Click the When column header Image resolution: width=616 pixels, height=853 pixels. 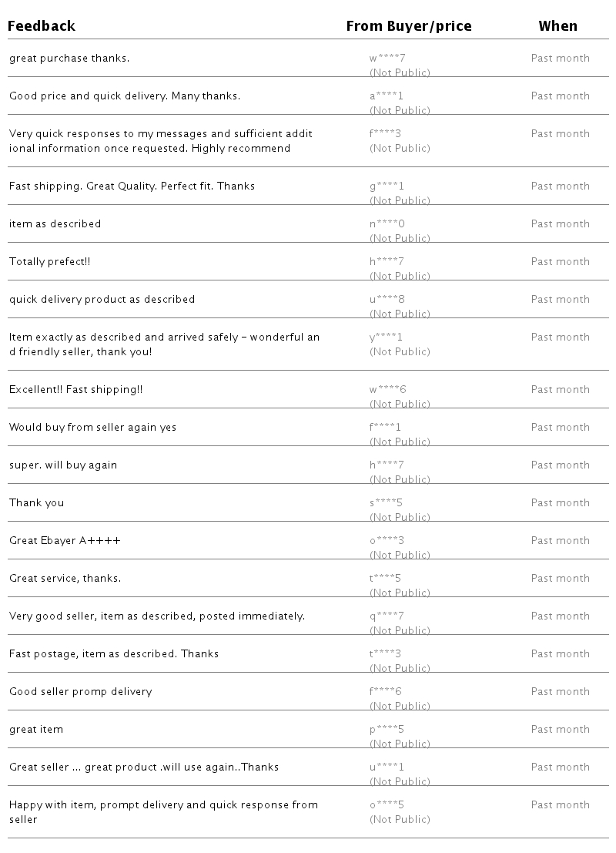[557, 26]
